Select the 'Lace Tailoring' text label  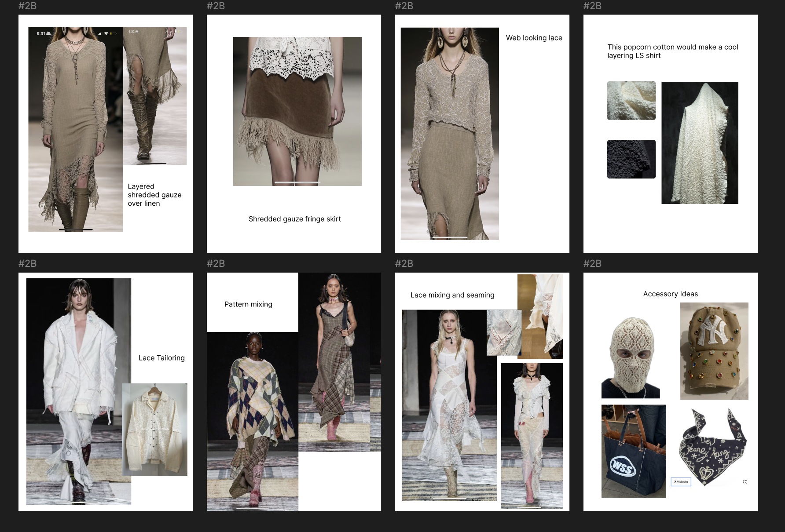pyautogui.click(x=161, y=358)
